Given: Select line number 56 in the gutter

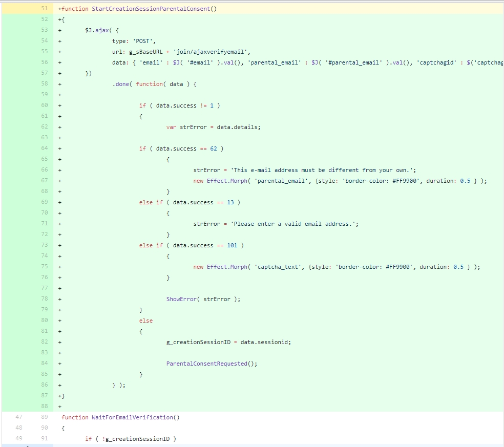Looking at the screenshot, I should point(45,62).
